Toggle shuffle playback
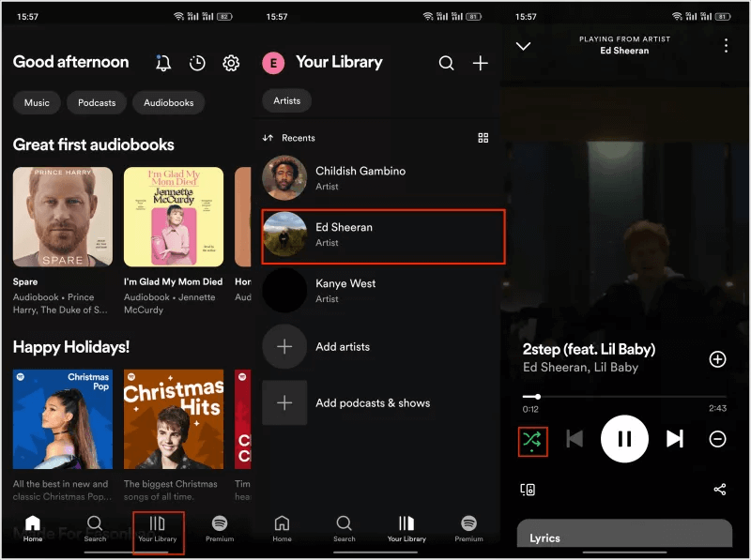Screen dimensions: 751x560 coord(532,441)
